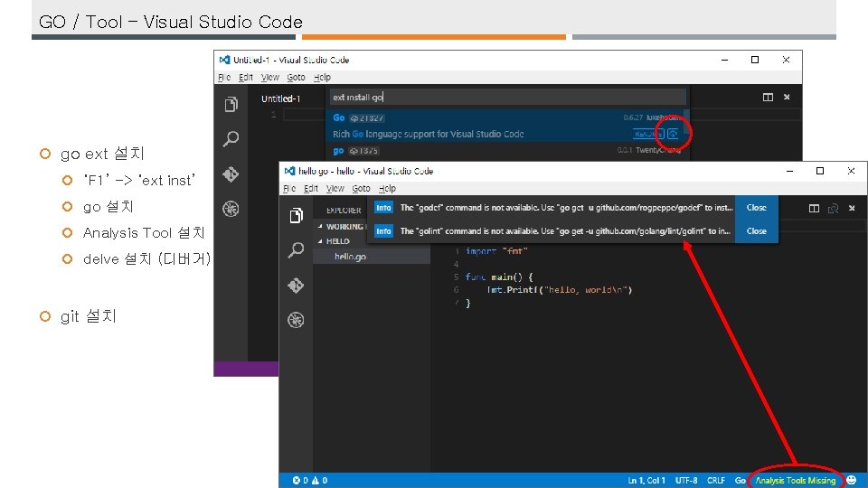Close the godef info notification

[x=756, y=208]
